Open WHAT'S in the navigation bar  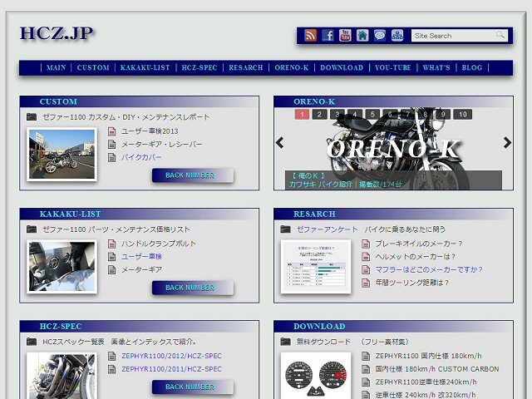tap(436, 67)
